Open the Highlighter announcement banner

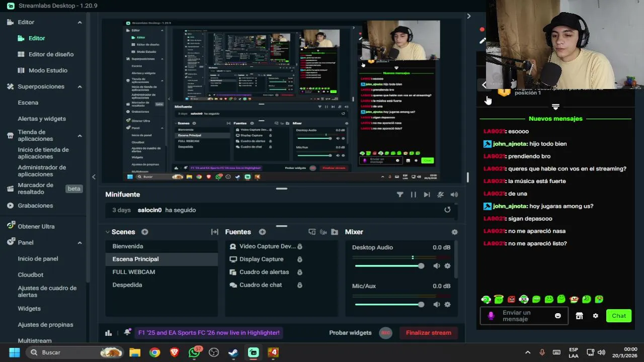(209, 332)
